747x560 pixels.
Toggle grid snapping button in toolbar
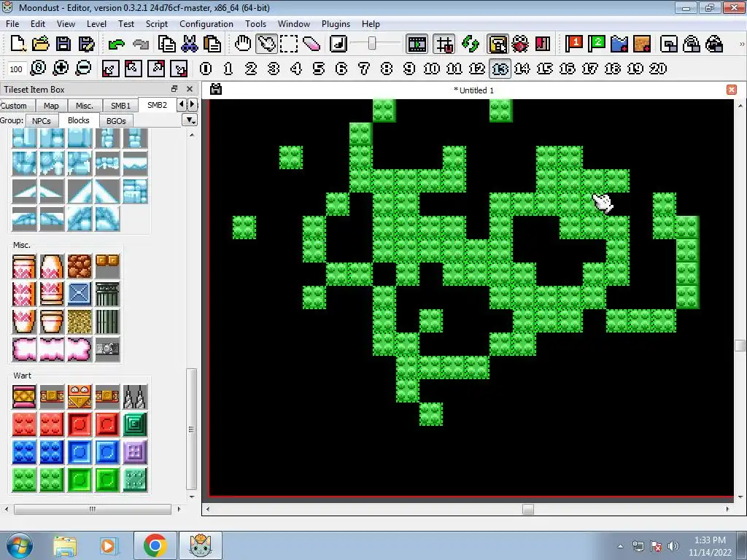coord(444,44)
